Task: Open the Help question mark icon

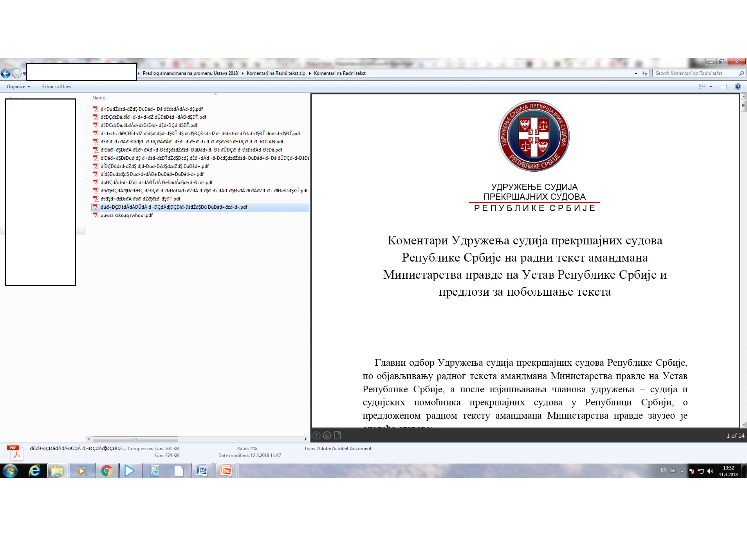Action: [738, 86]
